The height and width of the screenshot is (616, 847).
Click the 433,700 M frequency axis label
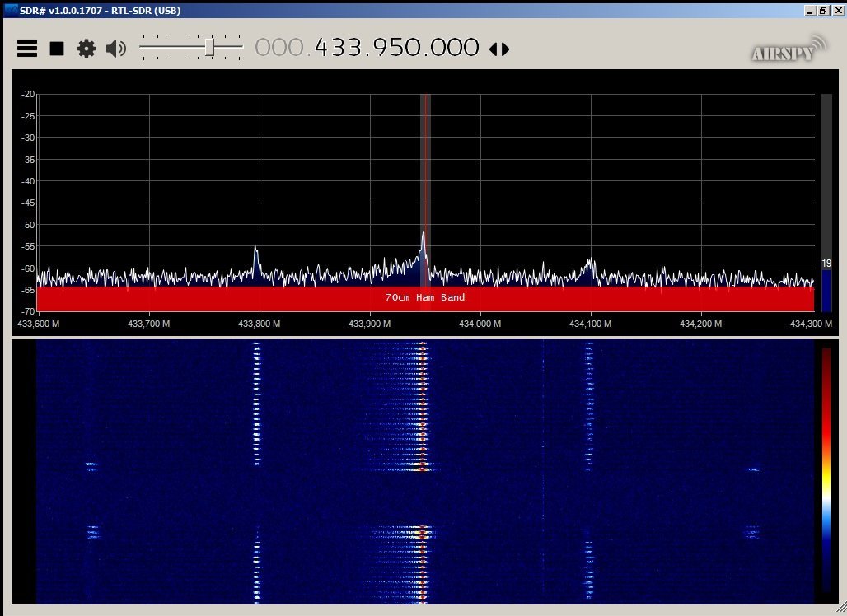(148, 324)
